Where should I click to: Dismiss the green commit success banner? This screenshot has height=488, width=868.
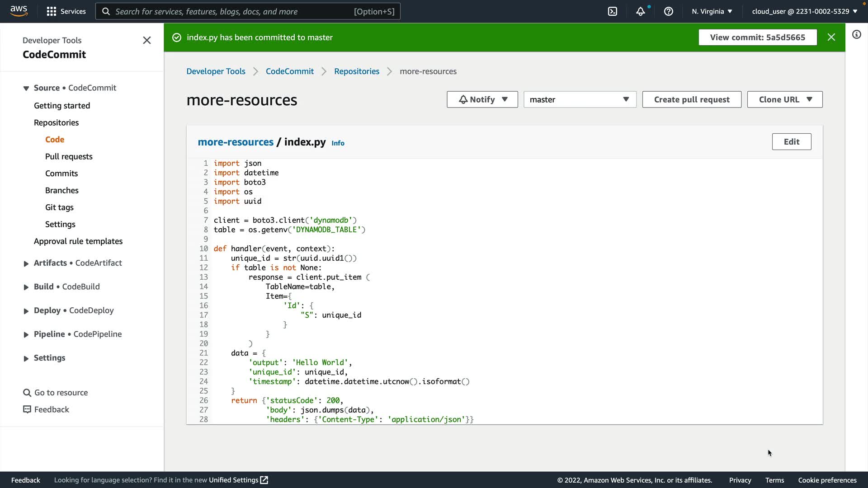pos(831,37)
